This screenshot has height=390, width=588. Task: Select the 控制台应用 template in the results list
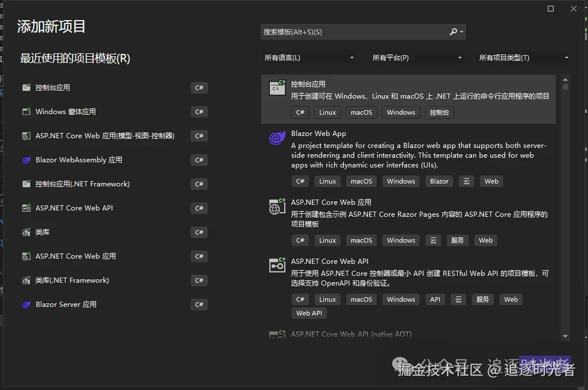pos(408,99)
